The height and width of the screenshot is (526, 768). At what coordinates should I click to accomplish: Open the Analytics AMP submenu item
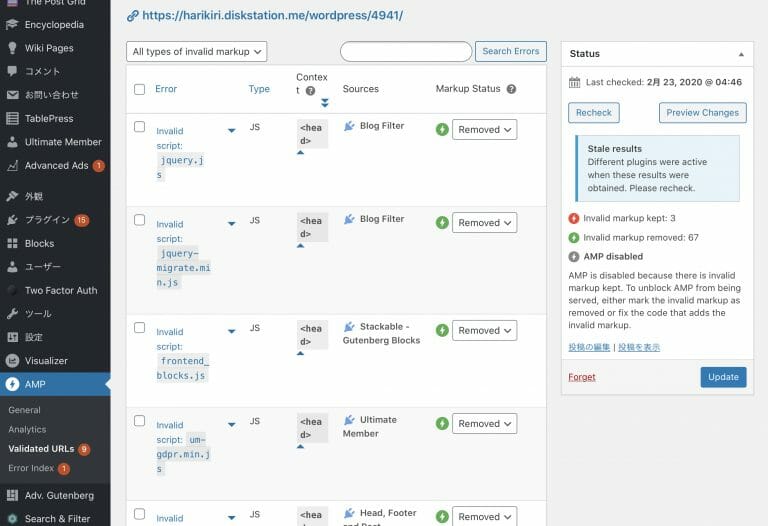click(27, 430)
